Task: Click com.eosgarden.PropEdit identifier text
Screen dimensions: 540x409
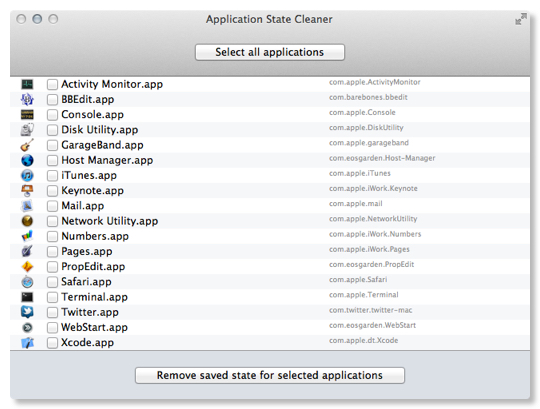Action: (371, 264)
